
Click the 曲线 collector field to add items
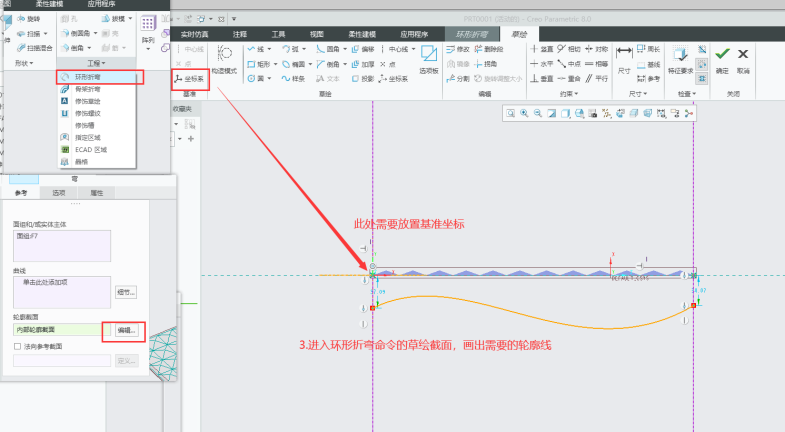[60, 291]
